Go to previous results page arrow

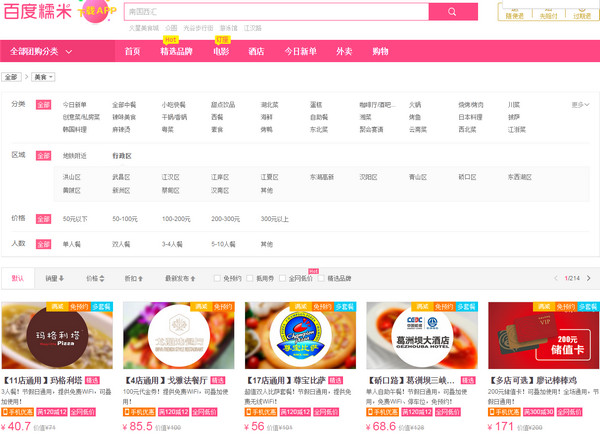point(556,278)
